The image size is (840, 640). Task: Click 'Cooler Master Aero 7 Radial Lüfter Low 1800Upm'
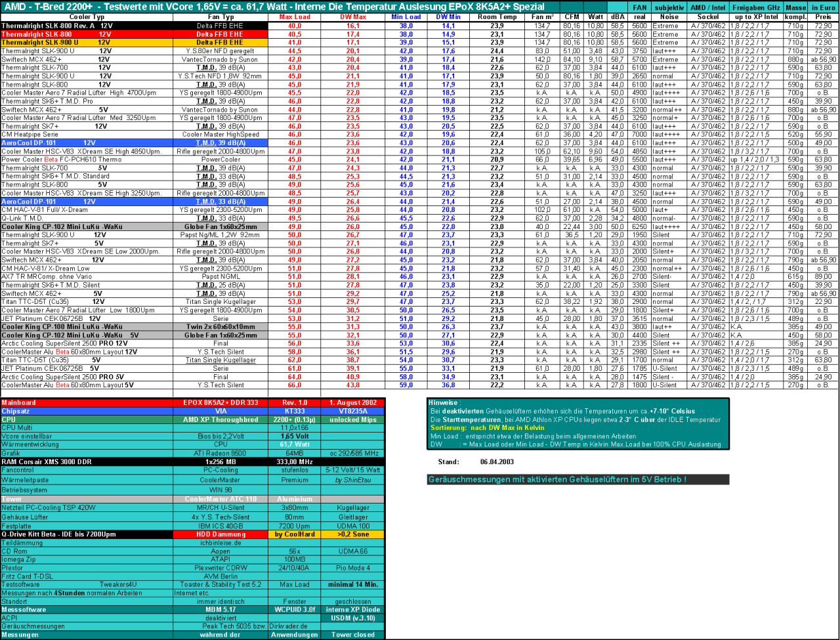coord(87,310)
